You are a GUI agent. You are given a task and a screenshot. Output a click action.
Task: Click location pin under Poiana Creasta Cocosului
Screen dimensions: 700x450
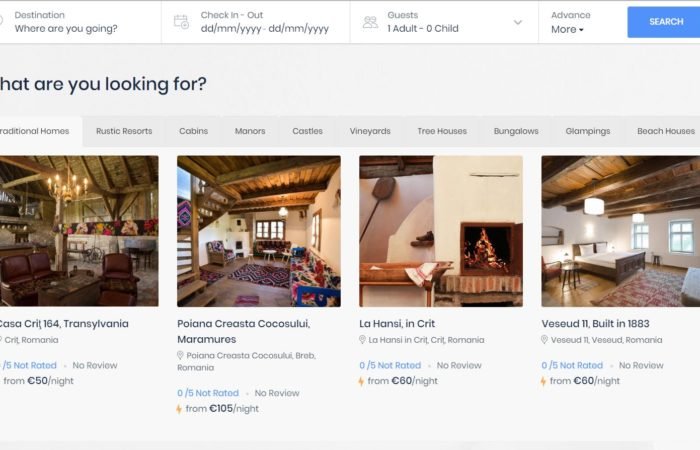pos(181,355)
